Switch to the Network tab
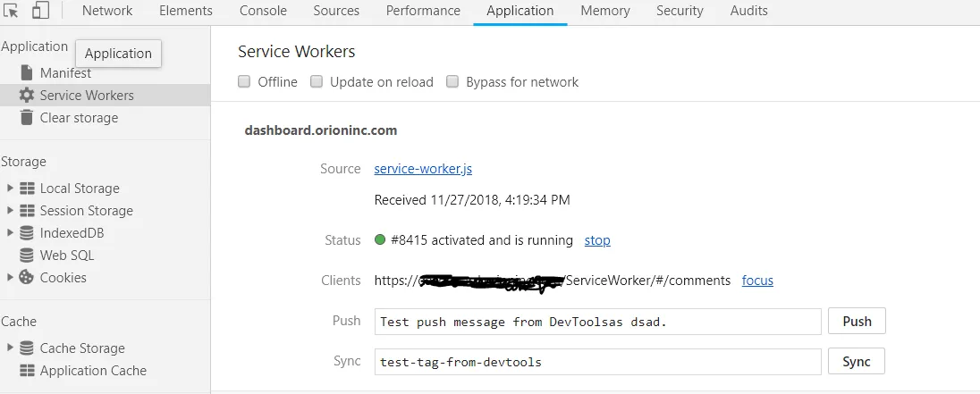 tap(107, 11)
